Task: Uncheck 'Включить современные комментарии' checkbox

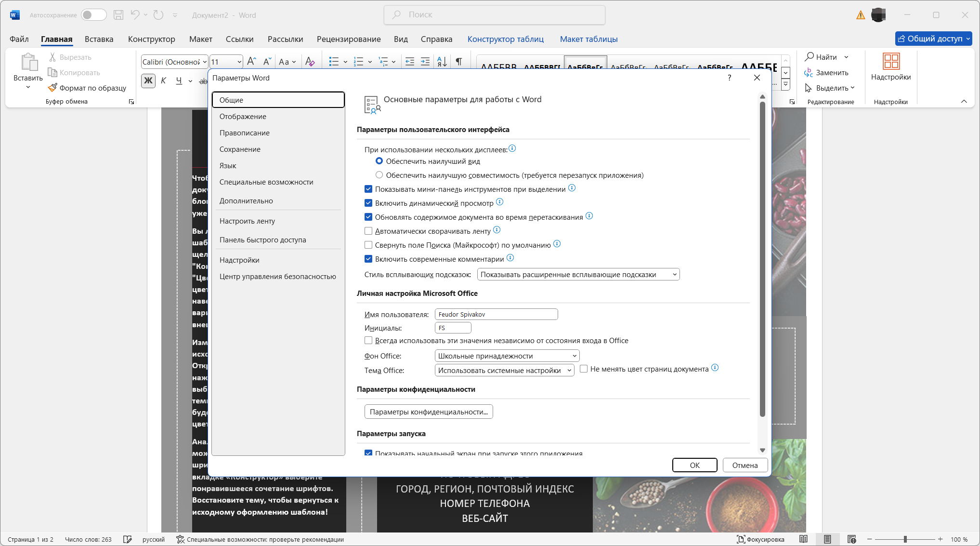Action: (368, 259)
